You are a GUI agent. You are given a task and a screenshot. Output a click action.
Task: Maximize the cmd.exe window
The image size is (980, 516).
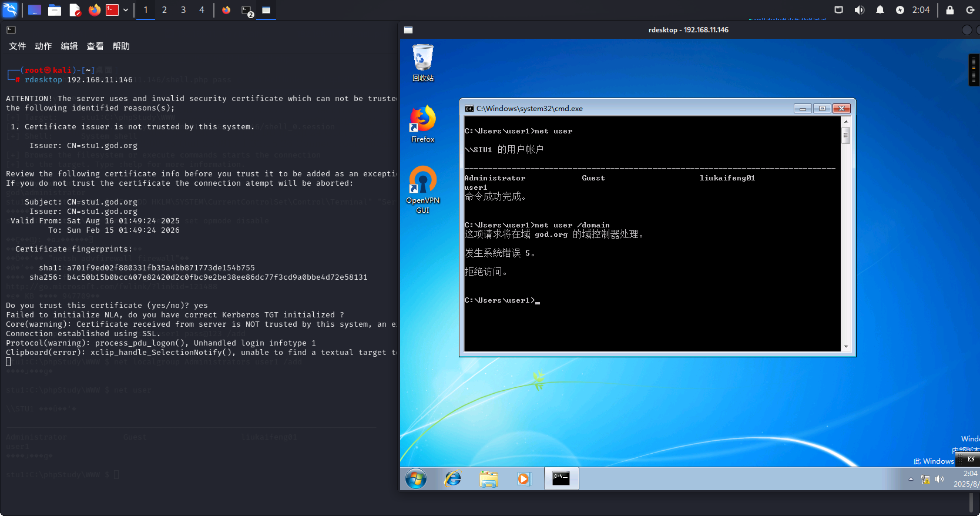[x=822, y=109]
